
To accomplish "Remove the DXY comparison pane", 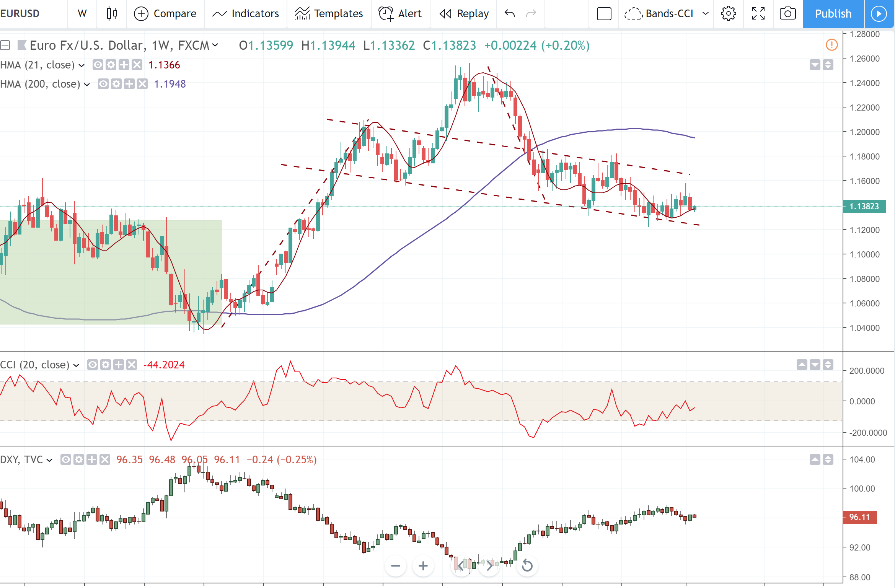I will click(x=105, y=459).
